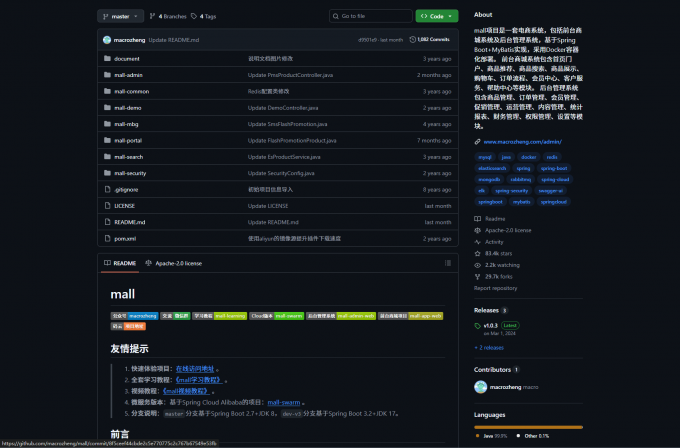The image size is (680, 448).
Task: Open the mall-demo folder
Action: coord(128,108)
